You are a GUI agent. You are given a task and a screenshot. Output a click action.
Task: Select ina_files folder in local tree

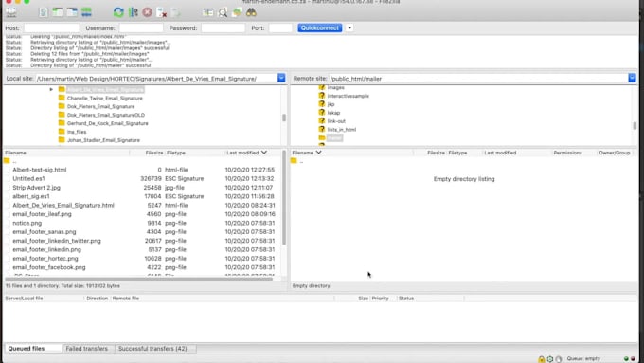pyautogui.click(x=77, y=132)
